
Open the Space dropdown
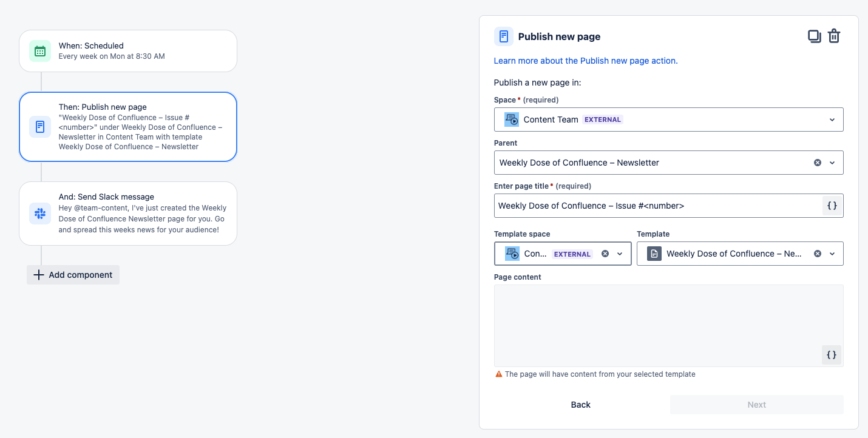pyautogui.click(x=669, y=120)
